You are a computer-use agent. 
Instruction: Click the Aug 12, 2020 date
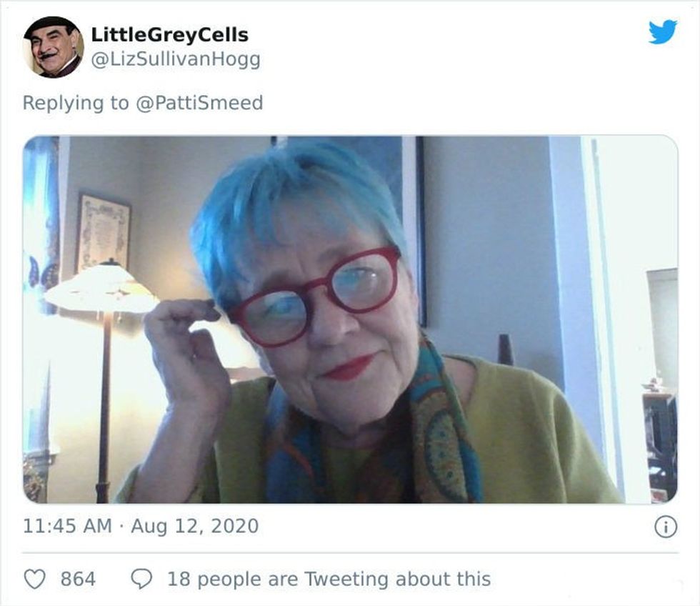click(x=194, y=526)
